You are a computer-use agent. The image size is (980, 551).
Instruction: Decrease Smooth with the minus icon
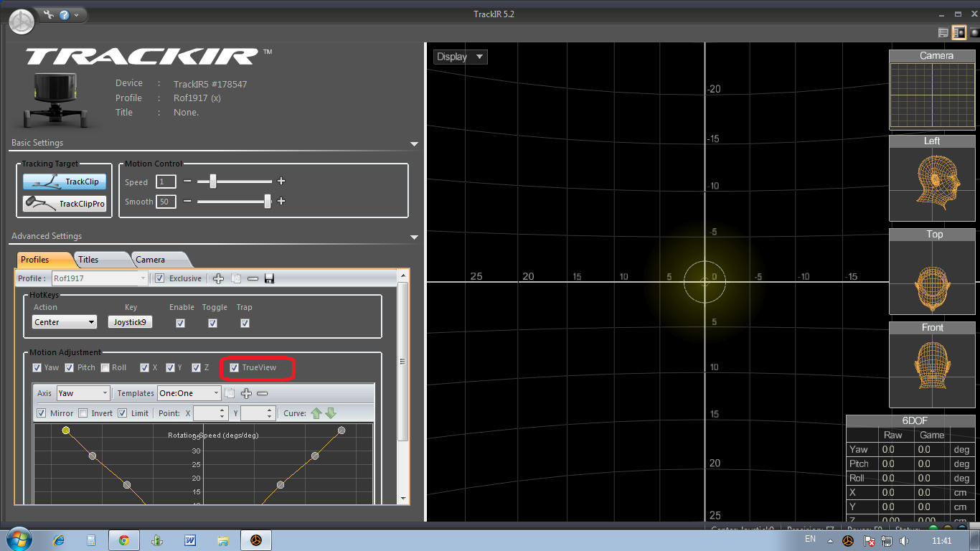(x=187, y=202)
